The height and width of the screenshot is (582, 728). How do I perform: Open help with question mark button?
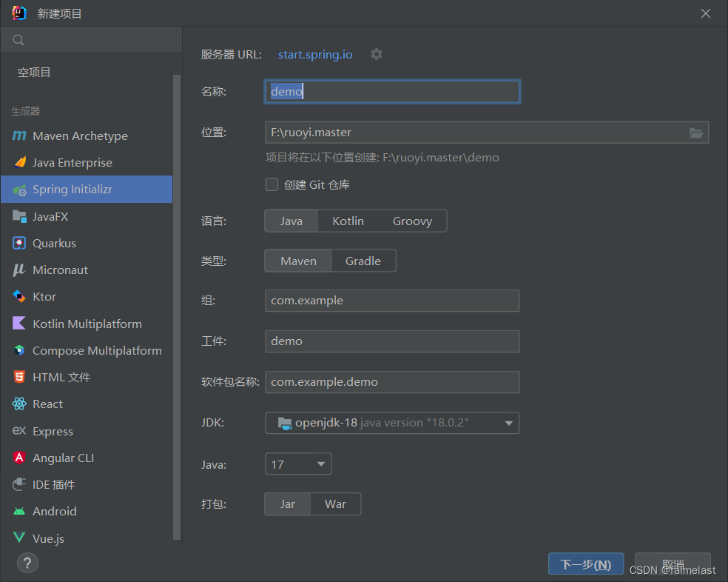27,563
